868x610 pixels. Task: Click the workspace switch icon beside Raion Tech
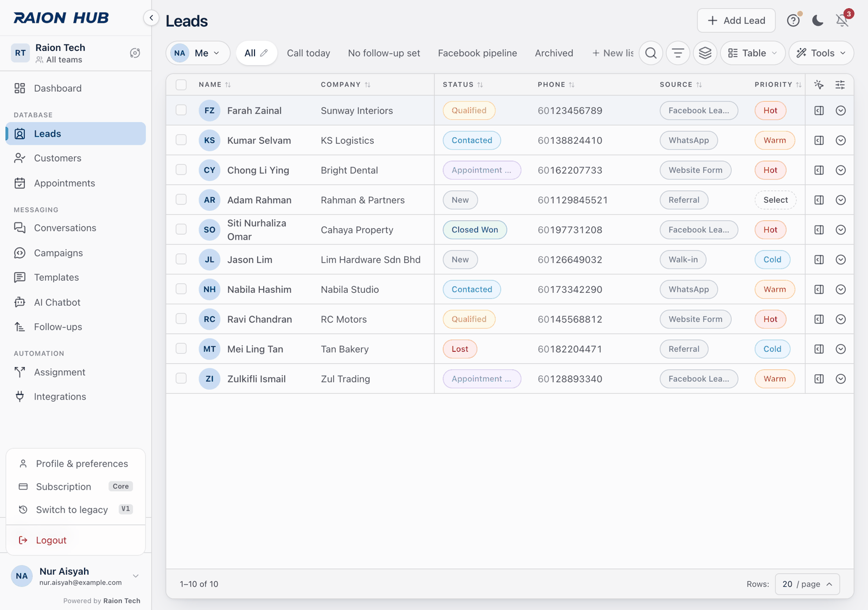pyautogui.click(x=135, y=53)
